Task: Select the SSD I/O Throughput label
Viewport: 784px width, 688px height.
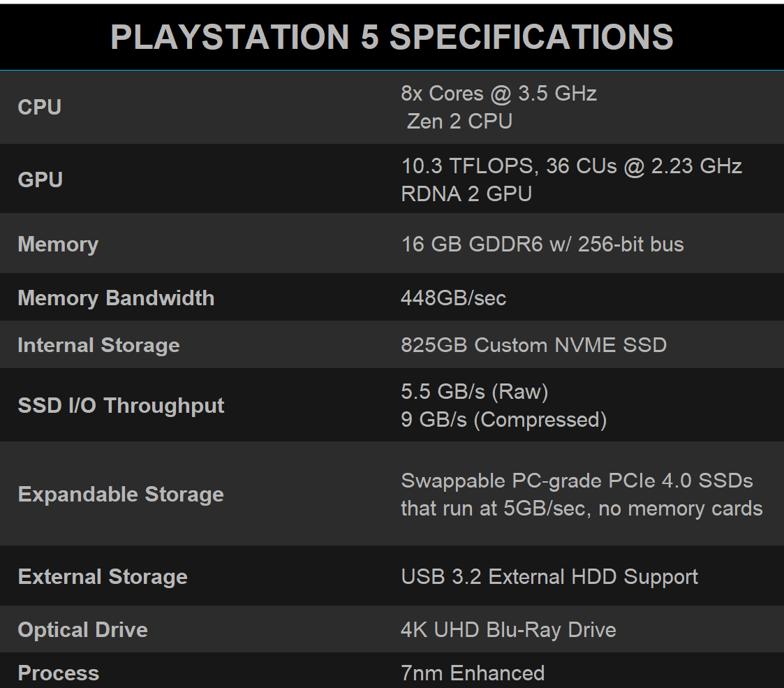Action: click(121, 406)
